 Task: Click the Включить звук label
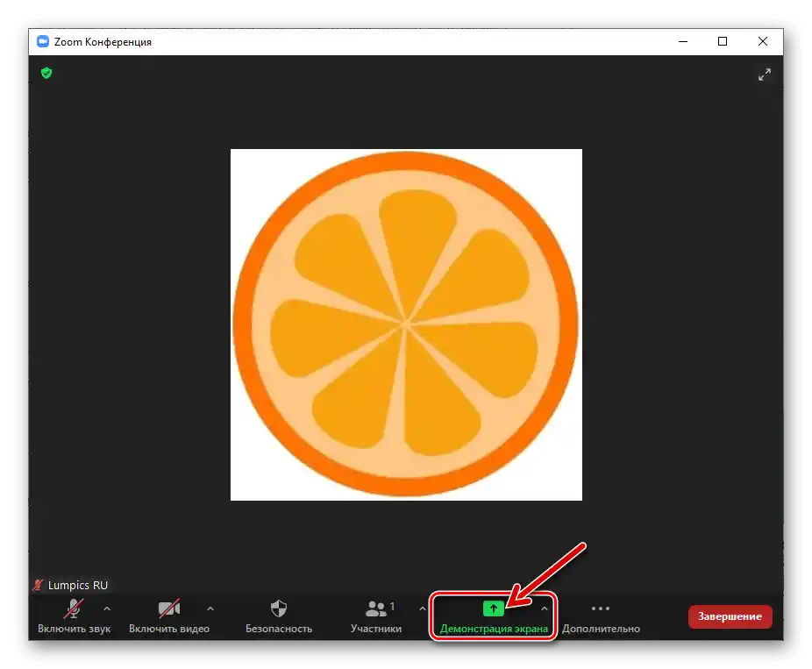coord(74,629)
